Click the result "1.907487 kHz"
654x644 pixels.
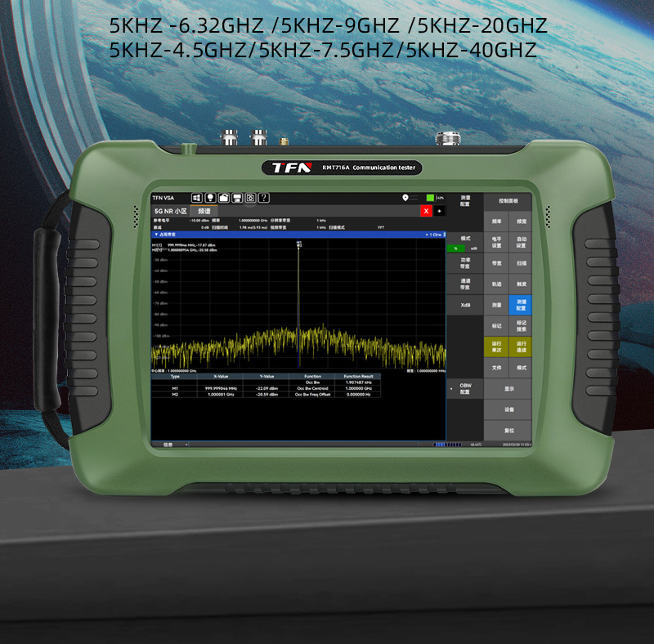tap(358, 382)
